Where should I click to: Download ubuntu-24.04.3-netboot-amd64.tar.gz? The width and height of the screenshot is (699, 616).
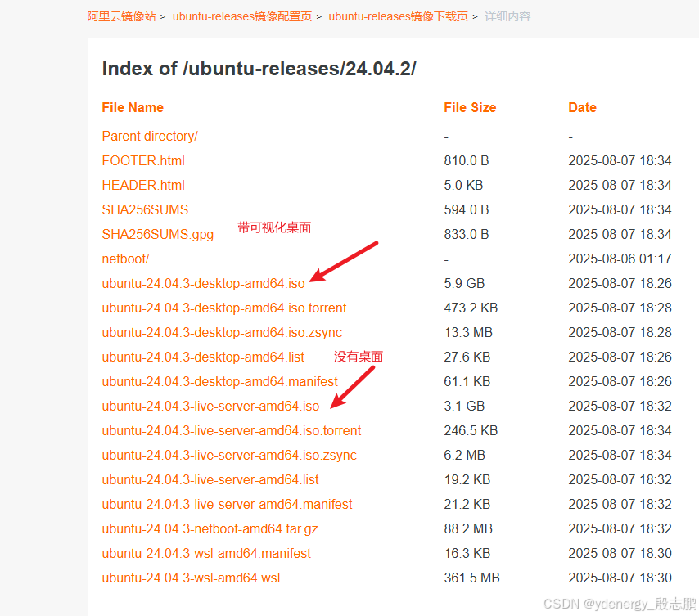pos(210,528)
